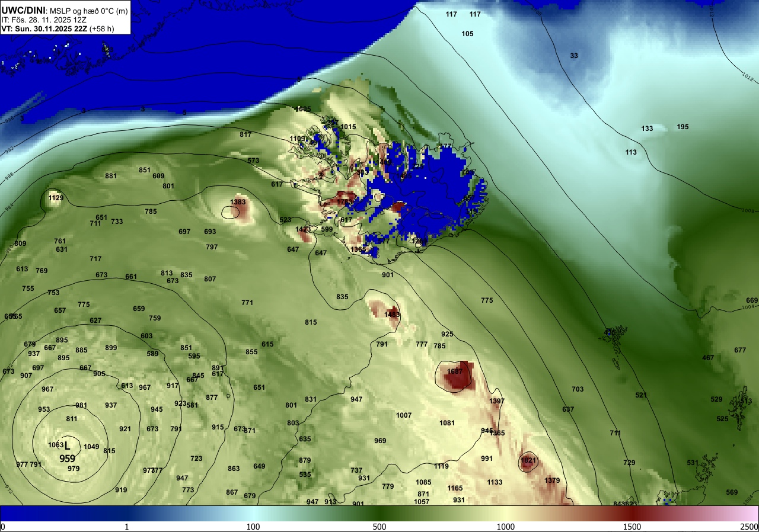Click the 969 height value
759x532 pixels.
[x=380, y=441]
